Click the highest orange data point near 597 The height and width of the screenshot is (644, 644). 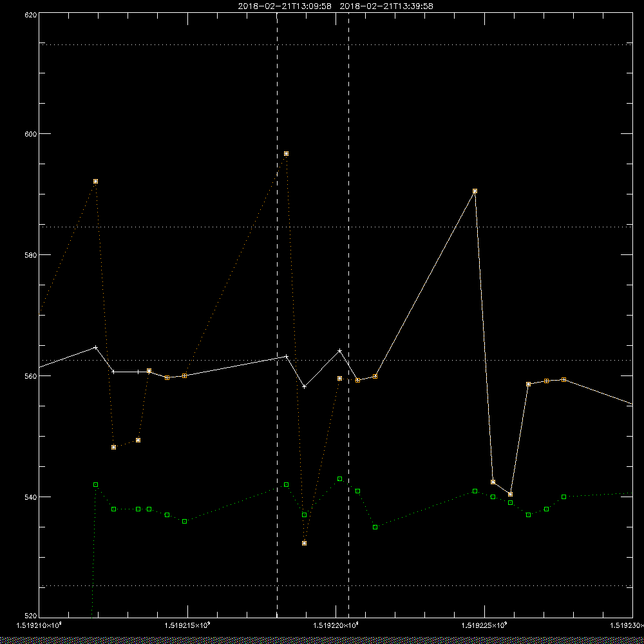[x=287, y=154]
